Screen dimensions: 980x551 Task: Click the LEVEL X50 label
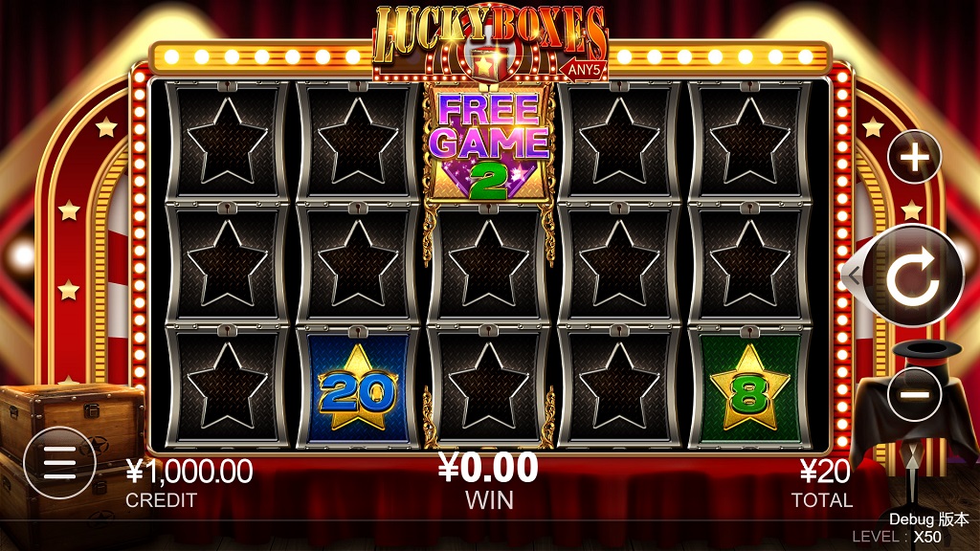click(896, 537)
